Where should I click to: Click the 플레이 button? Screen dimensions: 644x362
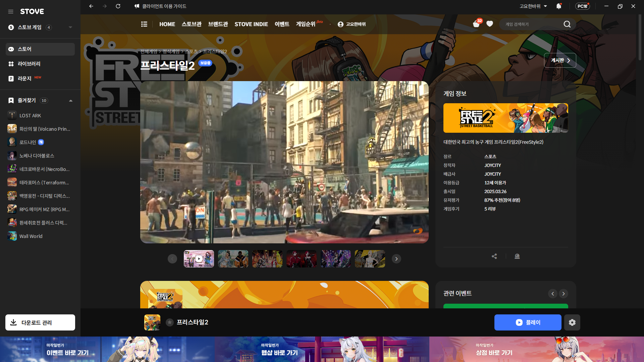point(528,322)
